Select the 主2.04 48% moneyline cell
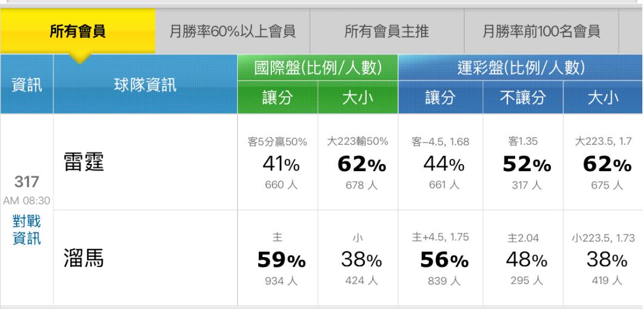The height and width of the screenshot is (322, 644). [523, 258]
